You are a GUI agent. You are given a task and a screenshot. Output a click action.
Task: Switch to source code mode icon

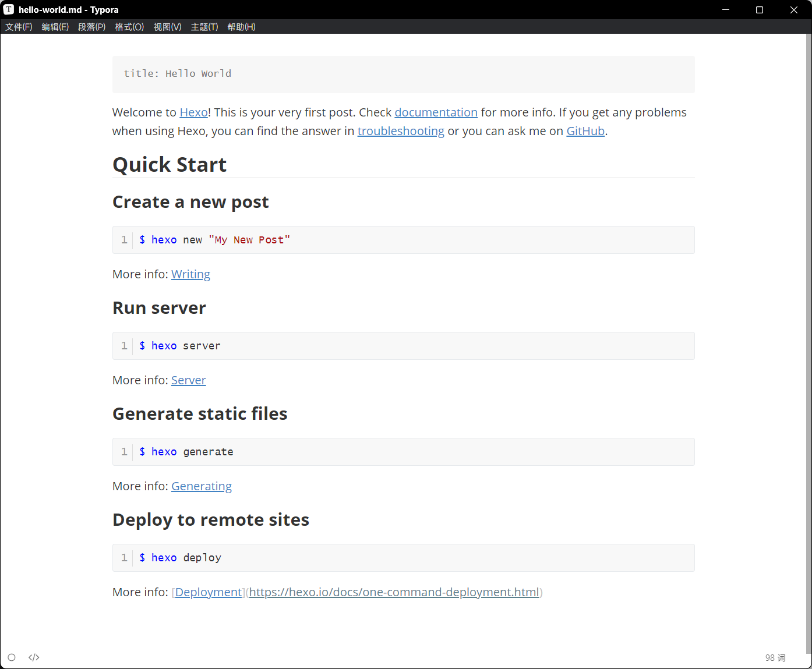coord(34,657)
